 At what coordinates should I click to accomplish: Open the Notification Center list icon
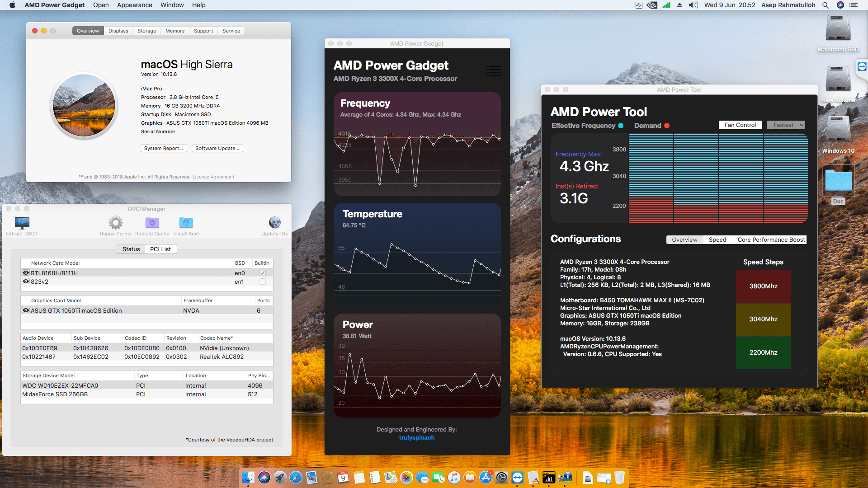[x=854, y=5]
